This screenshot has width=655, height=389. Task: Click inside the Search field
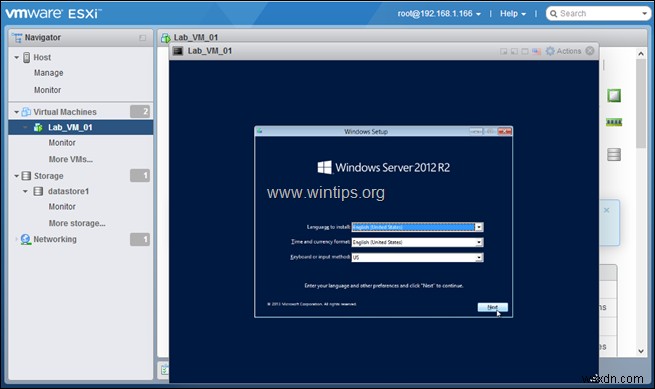599,14
